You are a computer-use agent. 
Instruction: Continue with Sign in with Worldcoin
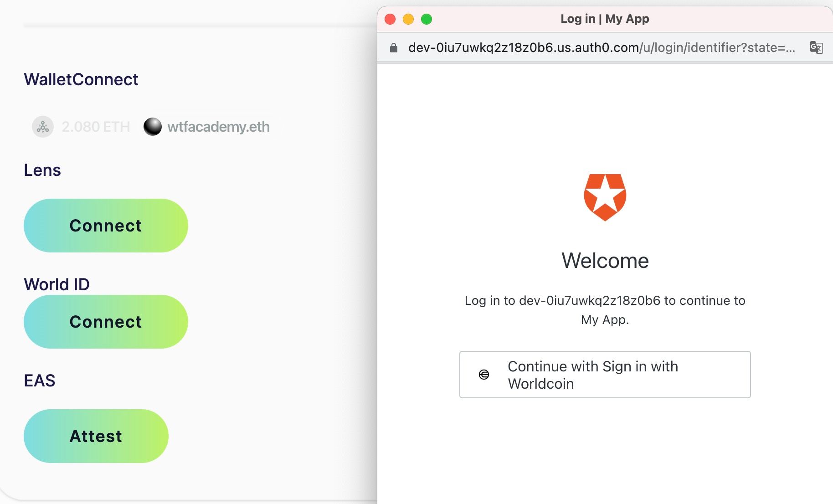click(x=605, y=375)
